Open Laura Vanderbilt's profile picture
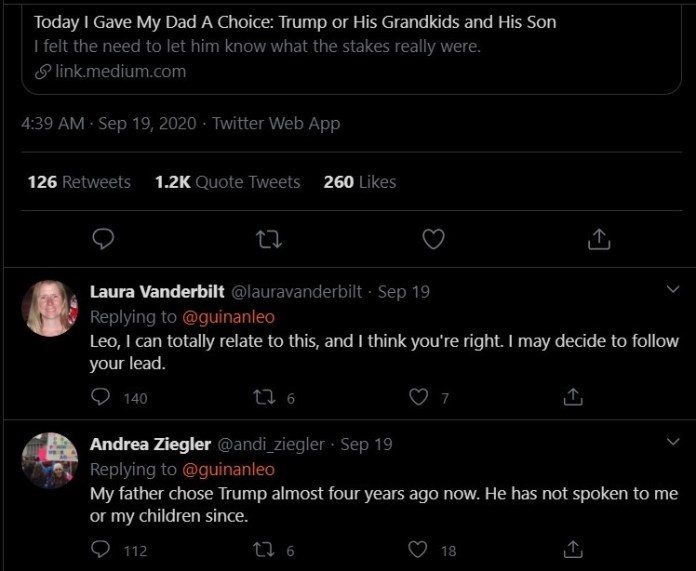 [x=50, y=309]
